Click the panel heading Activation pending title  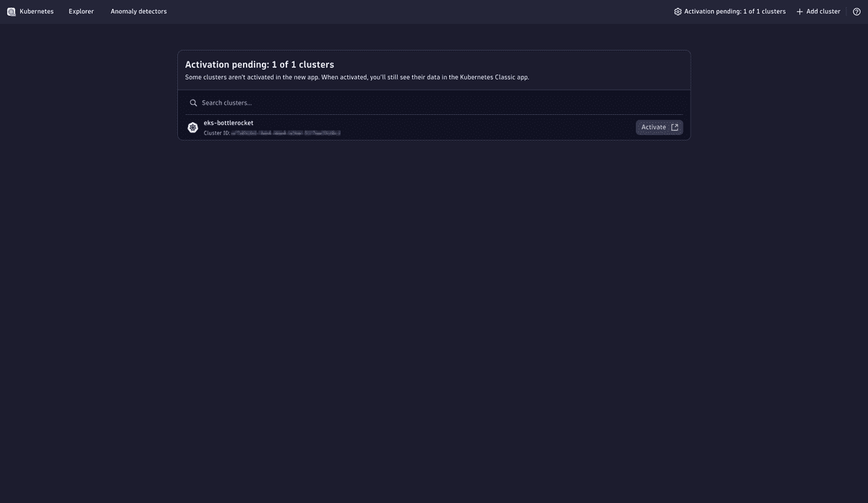[260, 64]
